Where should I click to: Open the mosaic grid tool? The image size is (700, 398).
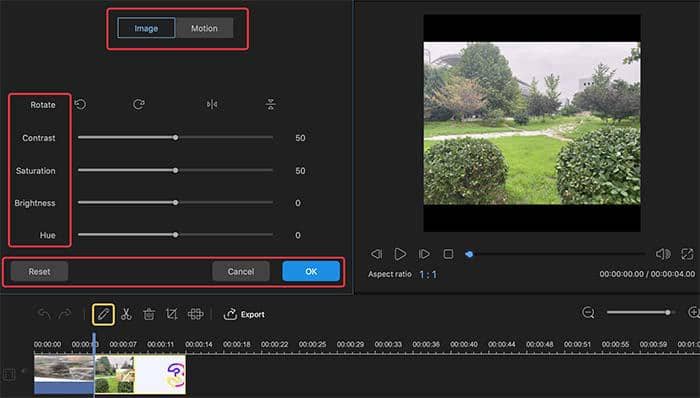pyautogui.click(x=196, y=314)
